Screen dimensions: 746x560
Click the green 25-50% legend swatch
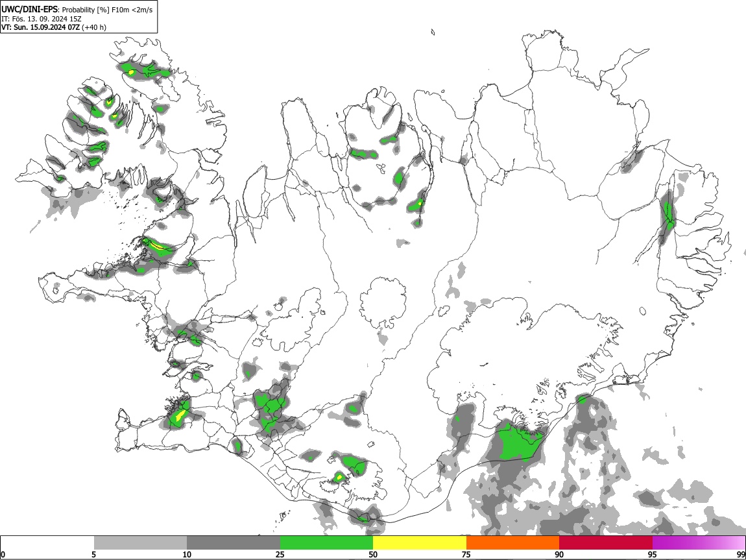point(326,543)
